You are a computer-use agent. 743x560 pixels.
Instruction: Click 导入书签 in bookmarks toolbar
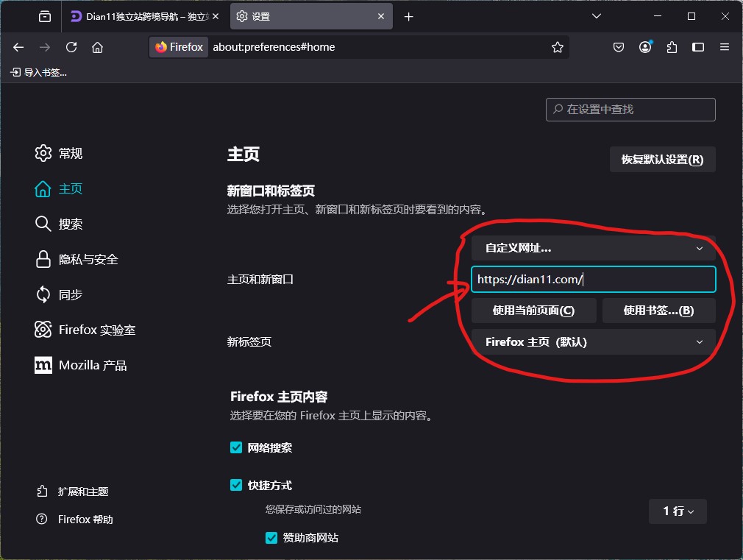pos(38,73)
